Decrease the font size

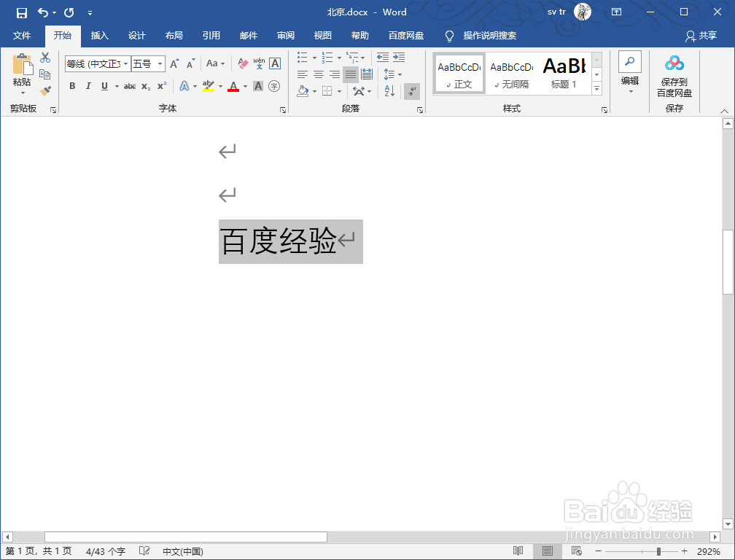(190, 63)
